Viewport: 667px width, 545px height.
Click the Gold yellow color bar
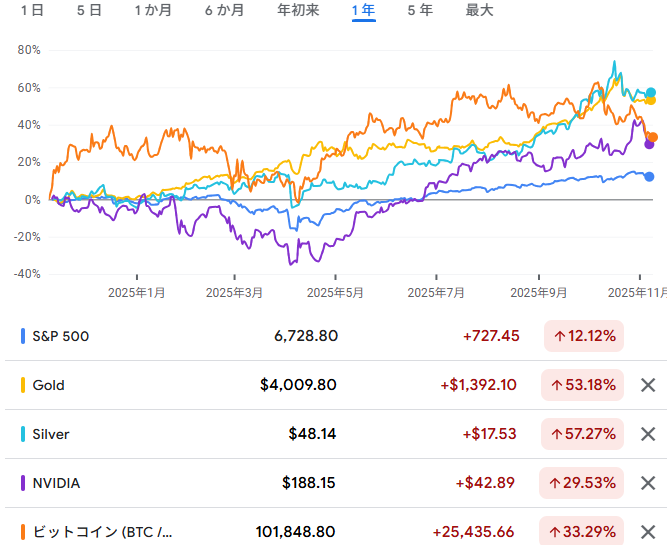23,385
